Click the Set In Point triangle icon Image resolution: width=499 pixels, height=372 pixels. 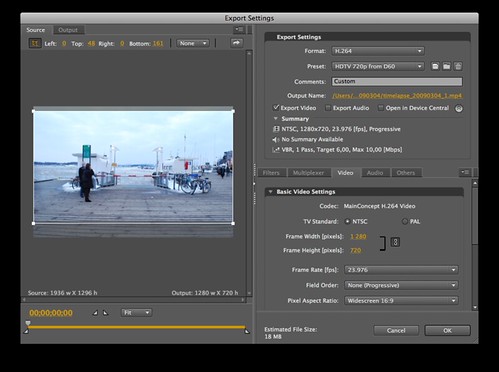pos(95,313)
